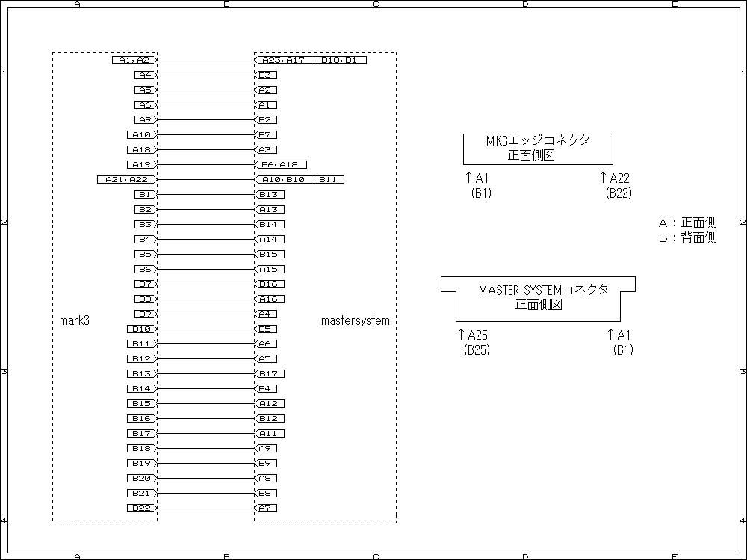The width and height of the screenshot is (747, 560).
Task: Select mark3 pin 'A5' label
Action: click(x=146, y=90)
